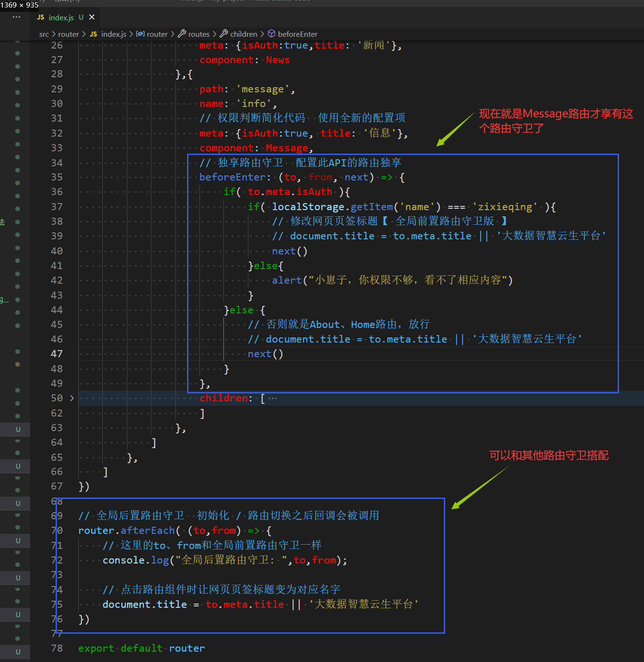Click the variable icon before router breadcrumb
This screenshot has width=644, height=662.
click(140, 34)
